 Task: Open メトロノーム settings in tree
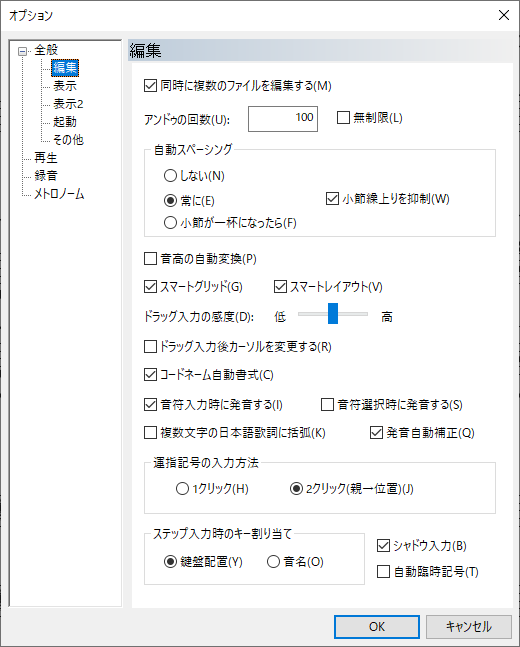[59, 194]
